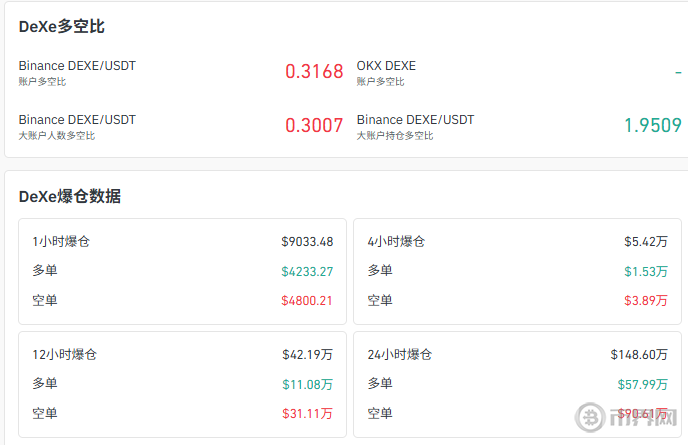Select the $5.42万 four-hour liquidation total
This screenshot has height=445, width=688.
pos(646,242)
